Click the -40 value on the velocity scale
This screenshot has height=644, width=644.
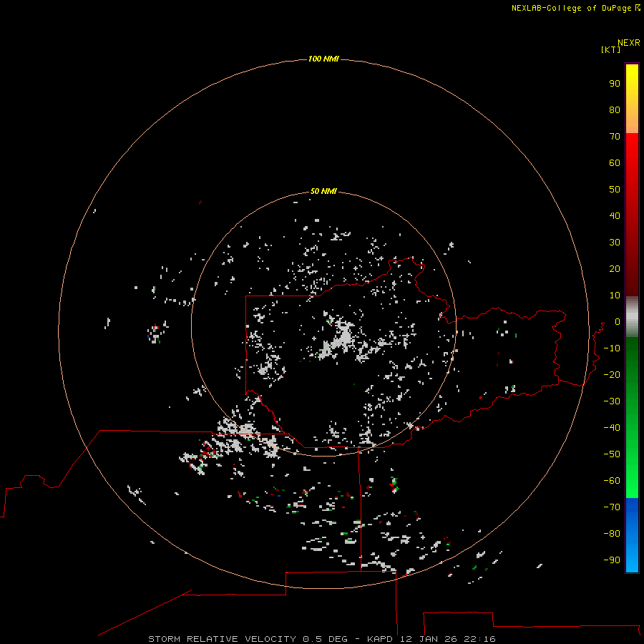612,428
